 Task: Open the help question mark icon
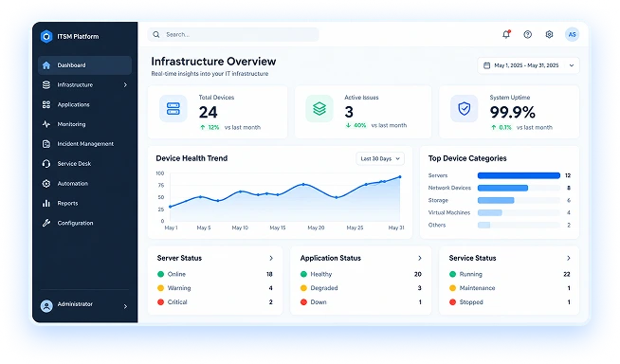click(527, 34)
